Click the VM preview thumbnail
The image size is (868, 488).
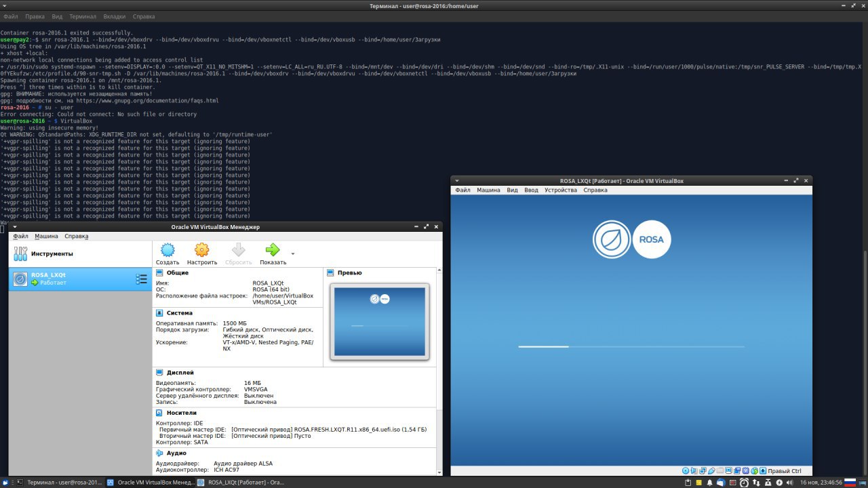(x=379, y=322)
